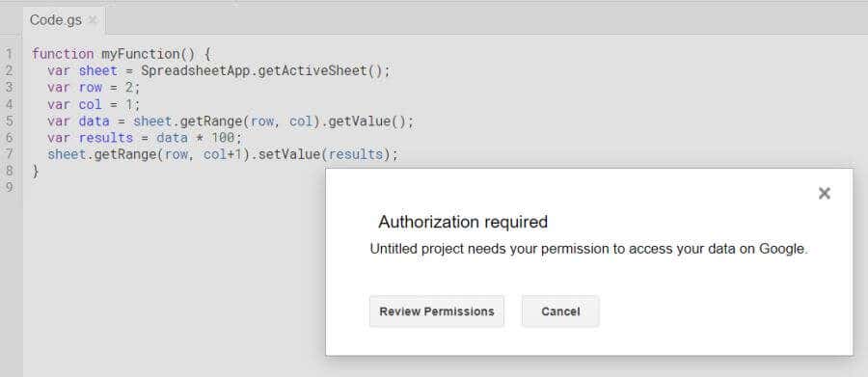
Task: Click the closing brace on line 8
Action: 36,172
